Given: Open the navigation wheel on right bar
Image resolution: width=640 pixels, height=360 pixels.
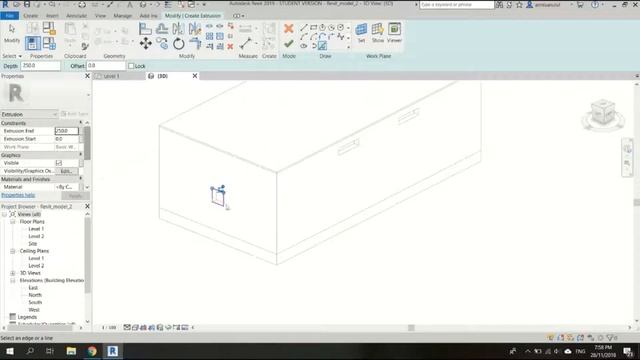Looking at the screenshot, I should tap(627, 149).
